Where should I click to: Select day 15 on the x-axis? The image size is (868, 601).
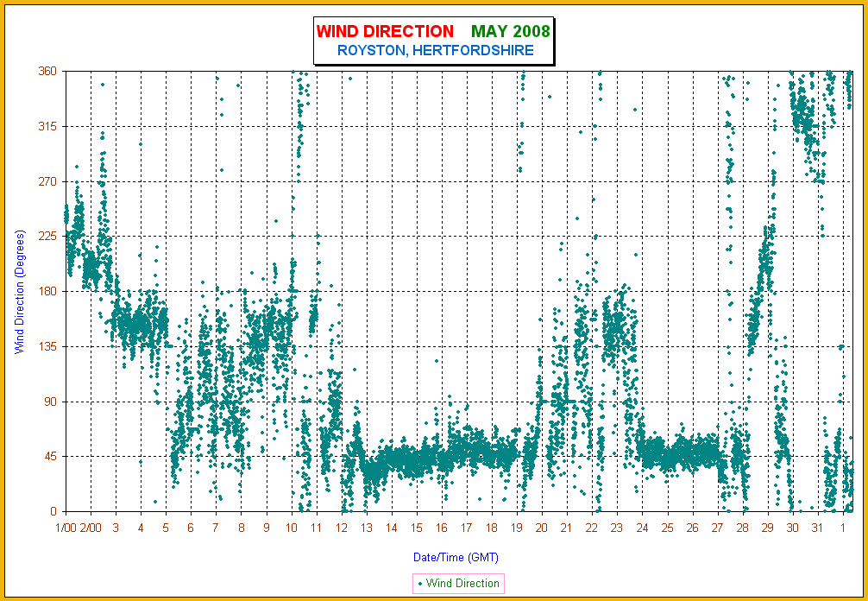[x=416, y=528]
